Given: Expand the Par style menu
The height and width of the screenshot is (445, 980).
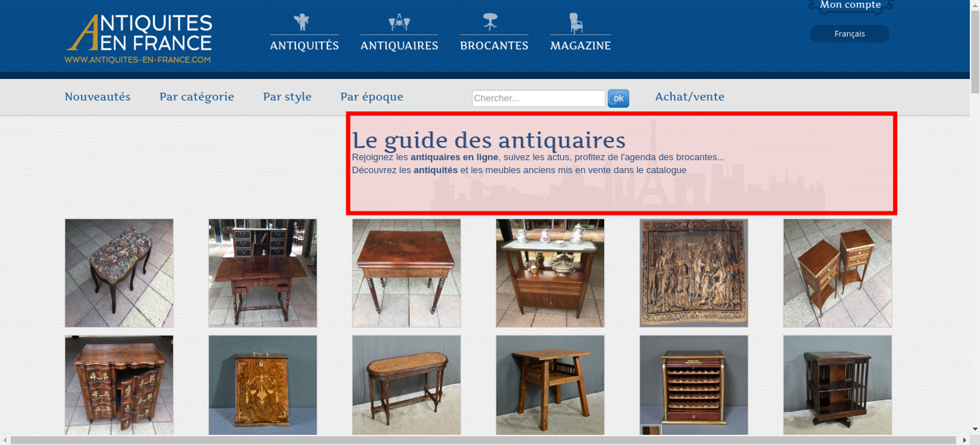Looking at the screenshot, I should coord(287,97).
